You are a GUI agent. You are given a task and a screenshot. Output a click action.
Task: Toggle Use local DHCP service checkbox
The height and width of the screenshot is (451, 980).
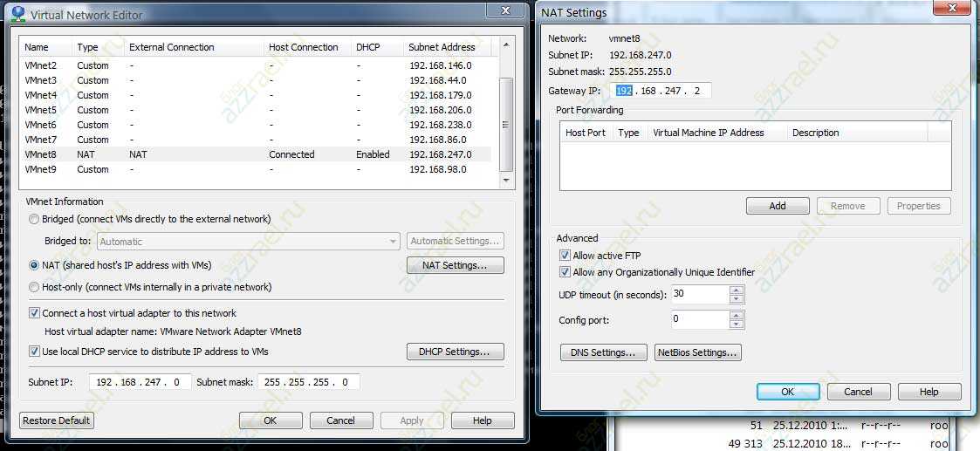coord(34,352)
